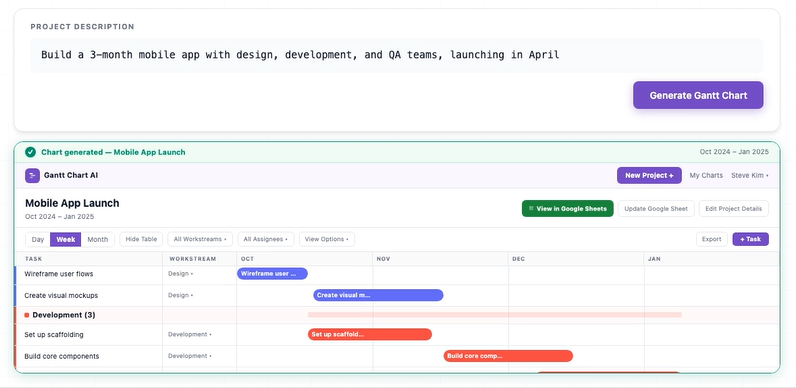Open Edit Project Details
796x388 pixels.
pyautogui.click(x=734, y=208)
